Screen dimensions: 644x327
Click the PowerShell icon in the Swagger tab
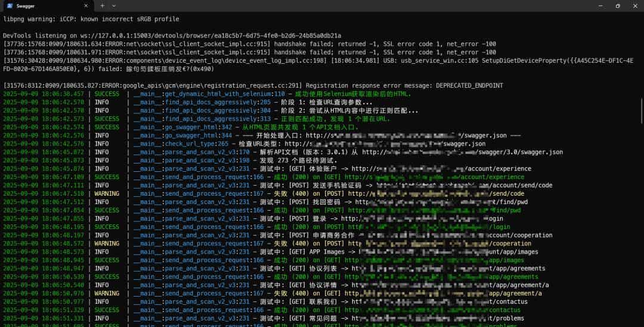click(10, 5)
